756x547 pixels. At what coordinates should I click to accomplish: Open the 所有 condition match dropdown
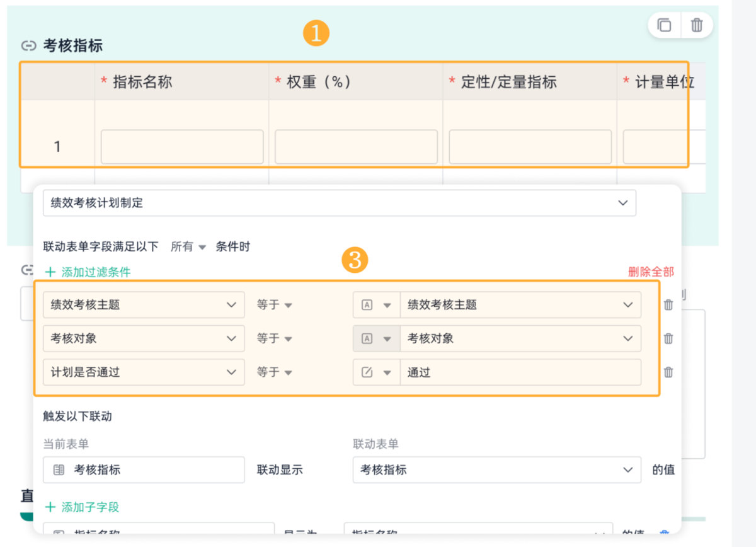(188, 247)
